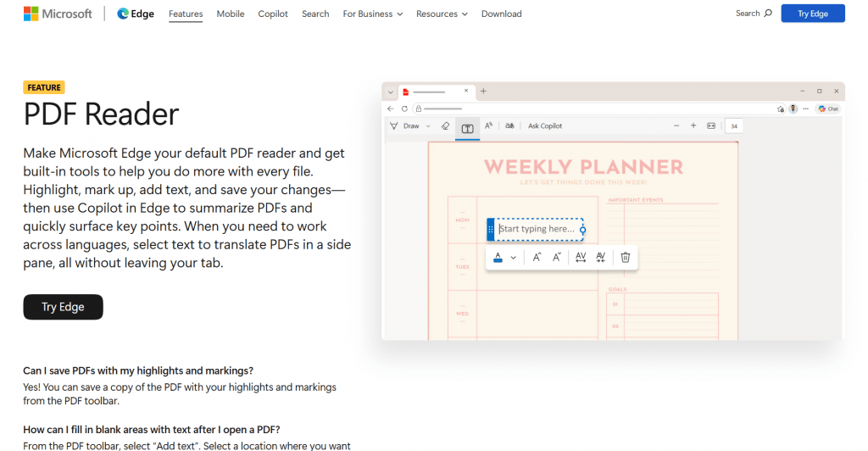This screenshot has width=868, height=451.
Task: Open the three-dot settings menu
Action: click(x=806, y=109)
